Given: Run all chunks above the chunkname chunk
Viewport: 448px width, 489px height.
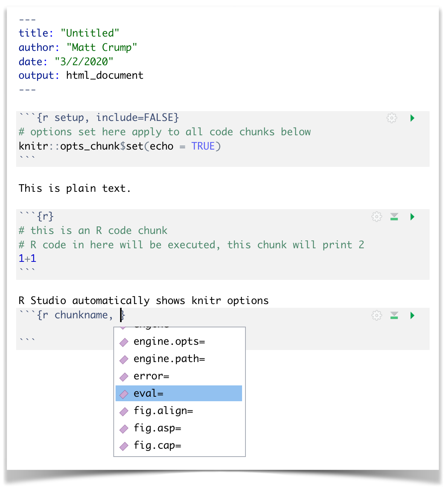Looking at the screenshot, I should 394,315.
